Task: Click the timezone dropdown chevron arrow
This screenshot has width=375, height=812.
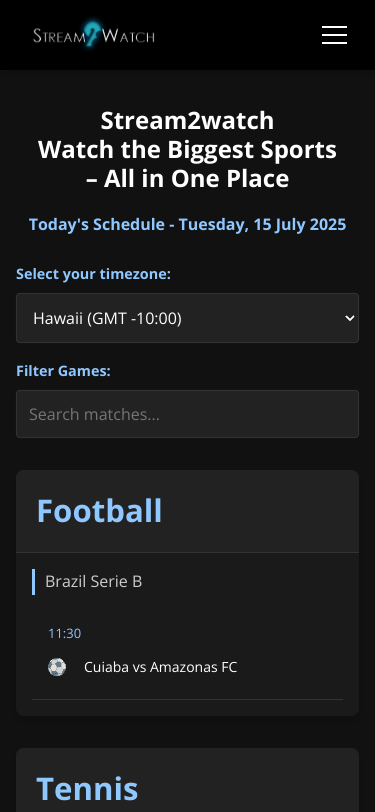Action: 350,318
